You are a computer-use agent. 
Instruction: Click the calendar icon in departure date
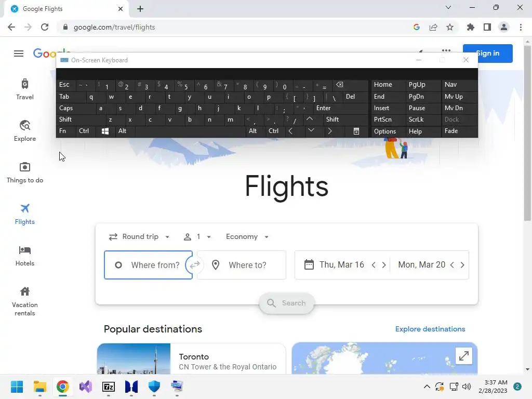[309, 264]
